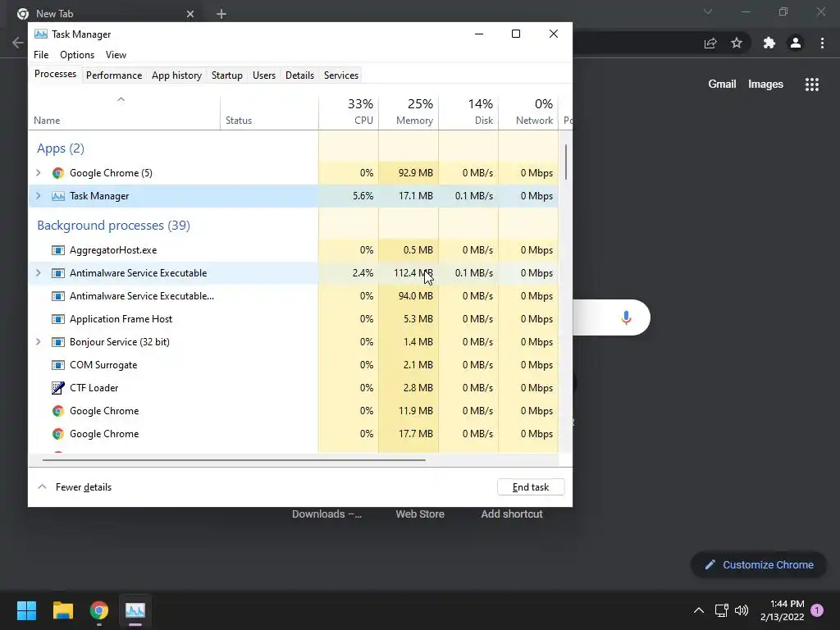Switch to the Performance tab
Viewport: 840px width, 630px height.
click(x=114, y=75)
